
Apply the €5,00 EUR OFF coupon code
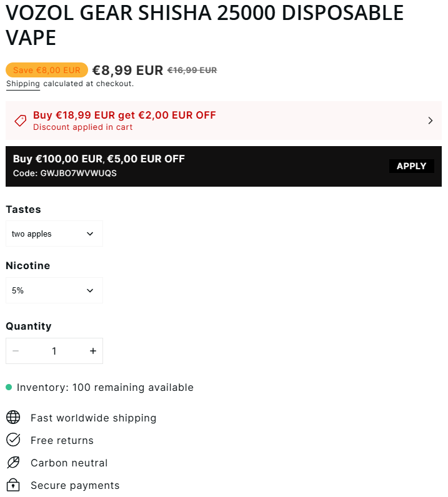pos(412,166)
